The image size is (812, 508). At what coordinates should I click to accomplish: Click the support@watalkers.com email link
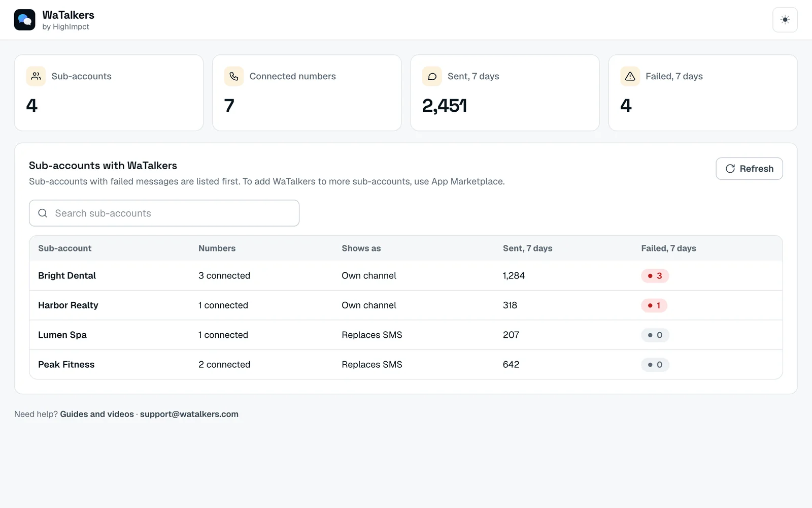pyautogui.click(x=189, y=414)
